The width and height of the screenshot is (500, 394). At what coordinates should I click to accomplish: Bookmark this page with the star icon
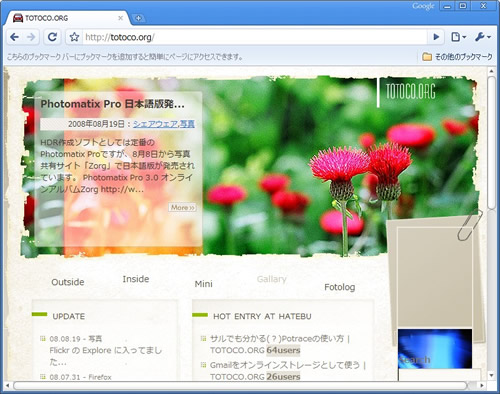74,37
